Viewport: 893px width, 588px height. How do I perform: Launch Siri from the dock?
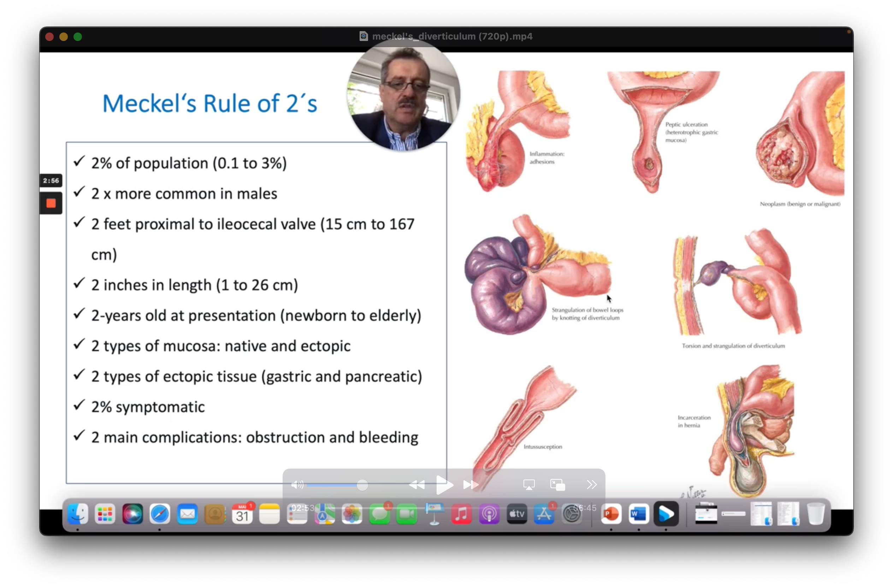coord(132,514)
